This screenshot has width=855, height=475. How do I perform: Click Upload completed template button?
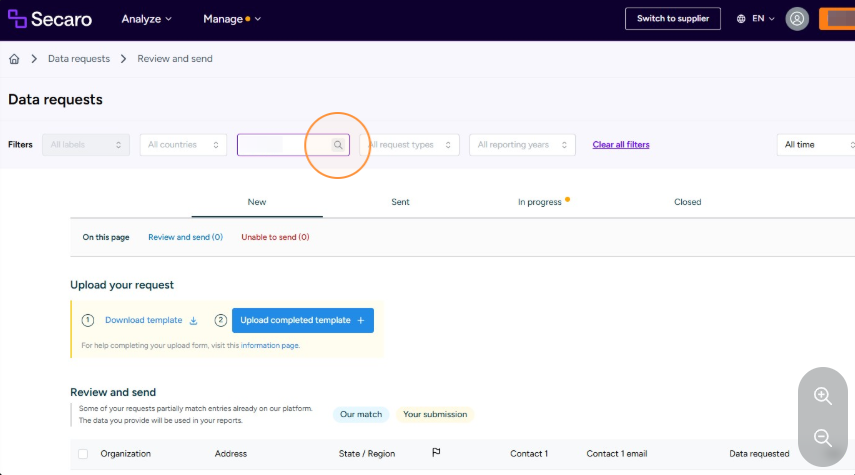pos(303,321)
